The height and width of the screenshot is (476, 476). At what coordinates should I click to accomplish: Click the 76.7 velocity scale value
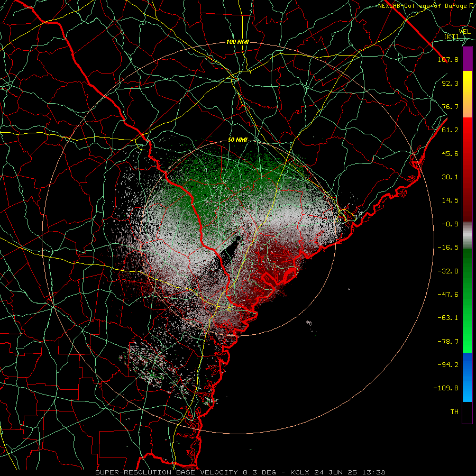[450, 106]
